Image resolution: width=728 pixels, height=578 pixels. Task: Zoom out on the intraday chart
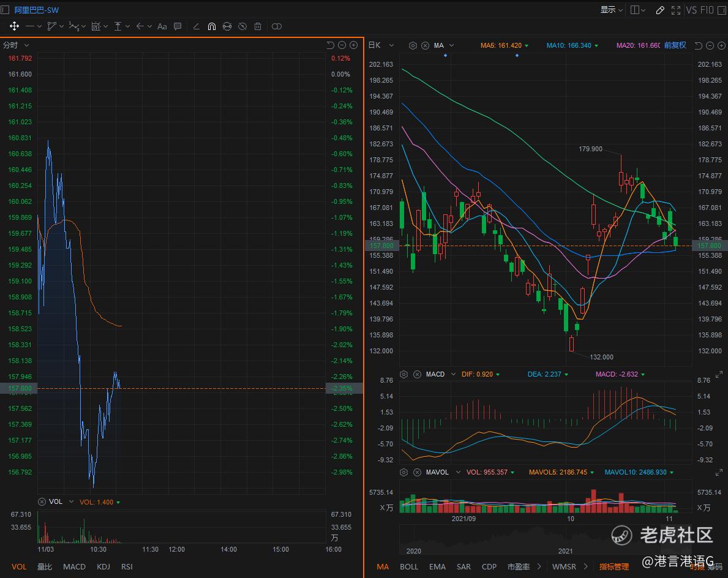click(342, 45)
